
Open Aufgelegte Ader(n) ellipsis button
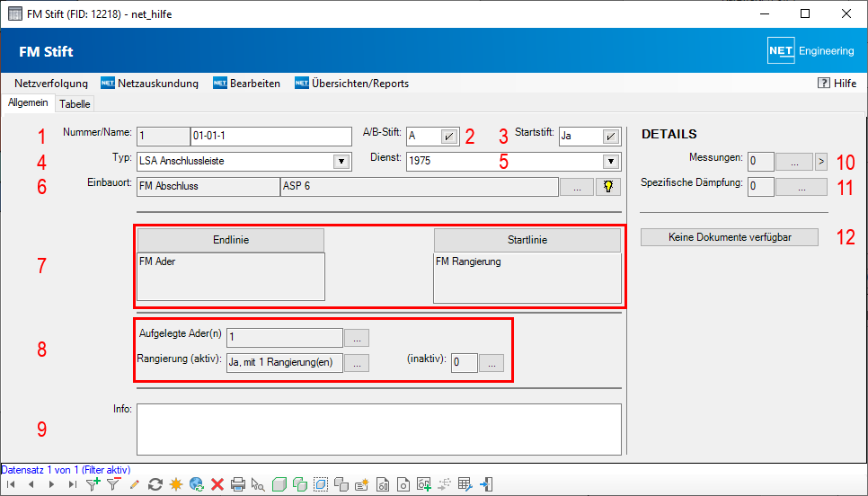pos(357,337)
